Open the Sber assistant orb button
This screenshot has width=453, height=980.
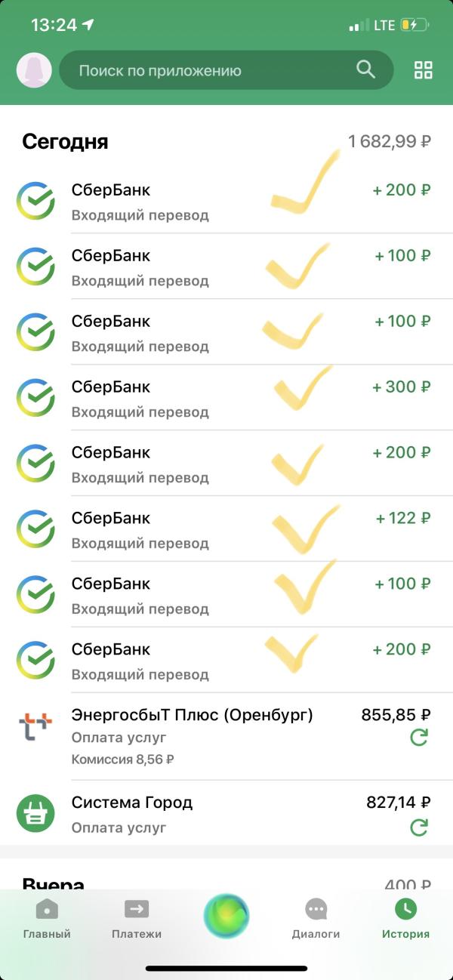[x=226, y=916]
